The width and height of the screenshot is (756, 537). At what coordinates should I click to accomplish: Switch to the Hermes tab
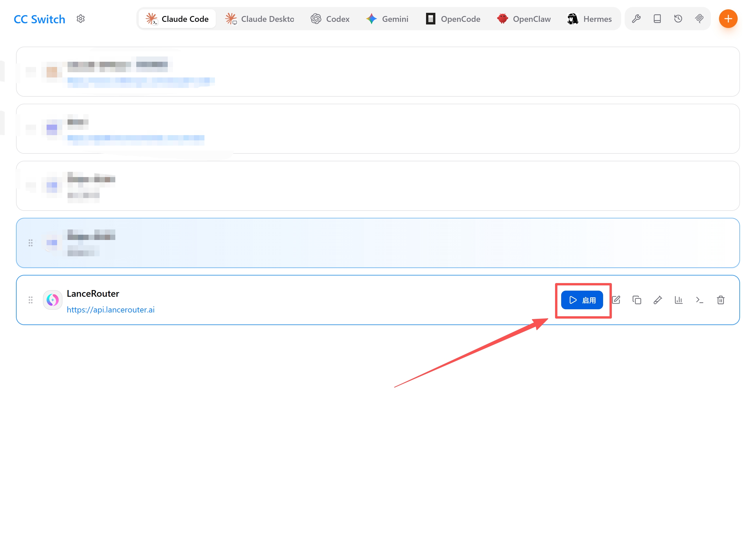[589, 19]
